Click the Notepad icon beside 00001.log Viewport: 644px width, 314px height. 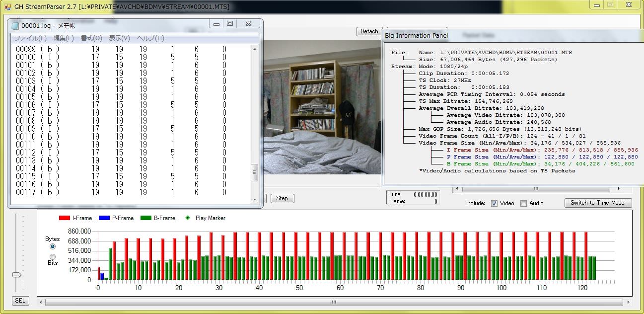coord(15,25)
